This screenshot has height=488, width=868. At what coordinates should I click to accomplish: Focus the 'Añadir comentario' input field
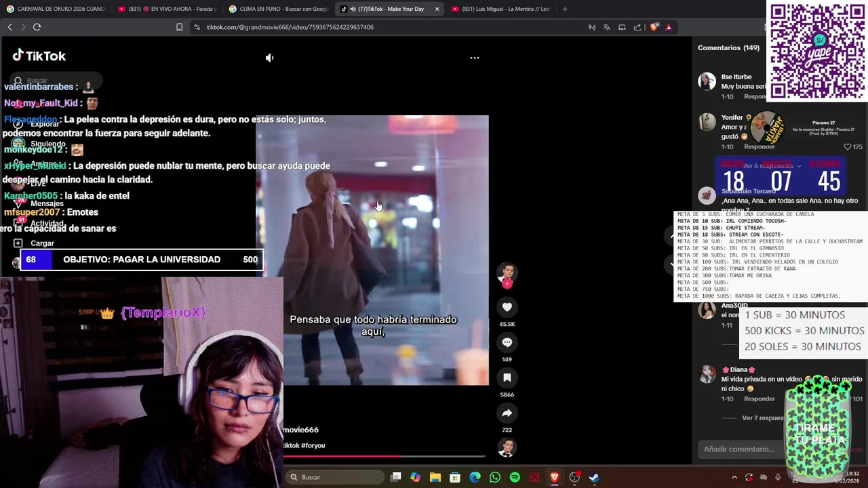739,449
